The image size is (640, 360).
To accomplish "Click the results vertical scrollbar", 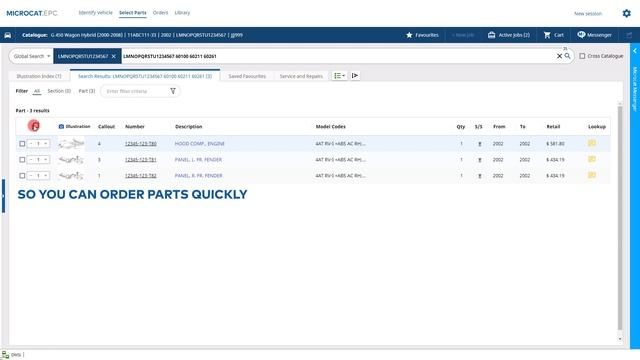I will coord(620,218).
